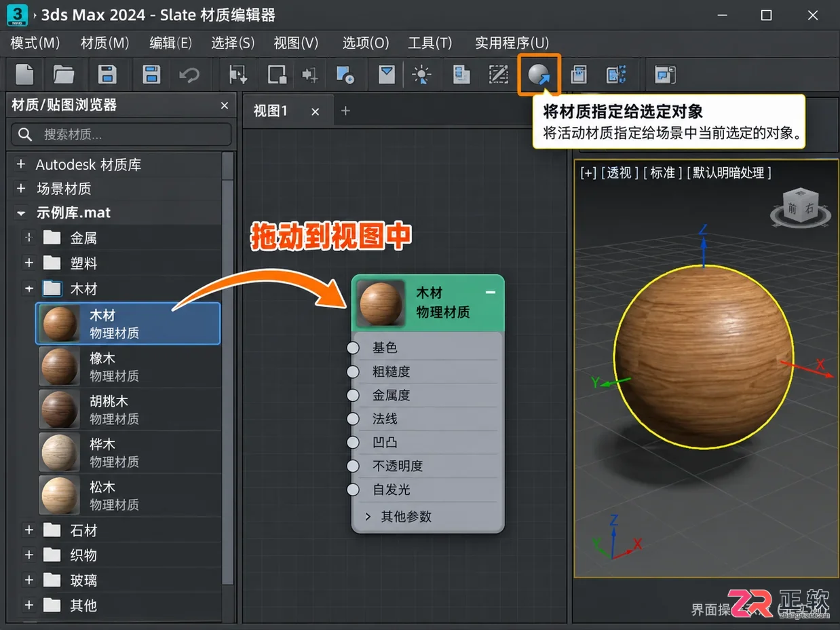Click the open folder toolbar icon

pyautogui.click(x=64, y=74)
